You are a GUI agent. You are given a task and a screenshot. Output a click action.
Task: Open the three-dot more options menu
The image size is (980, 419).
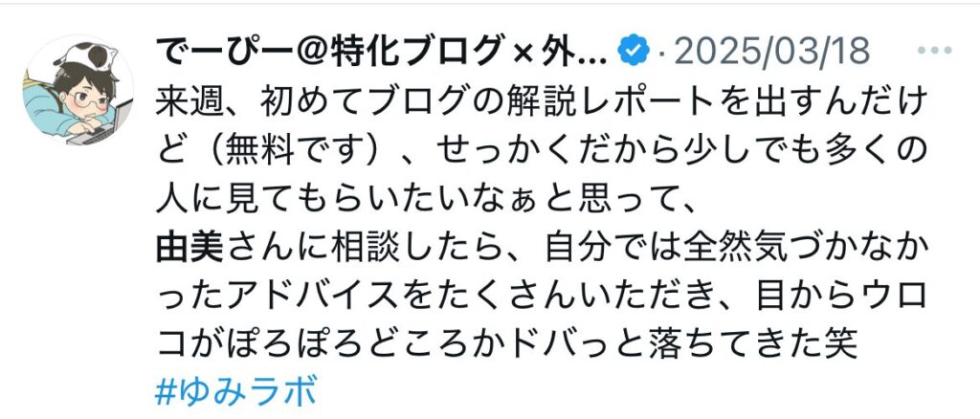[x=935, y=51]
